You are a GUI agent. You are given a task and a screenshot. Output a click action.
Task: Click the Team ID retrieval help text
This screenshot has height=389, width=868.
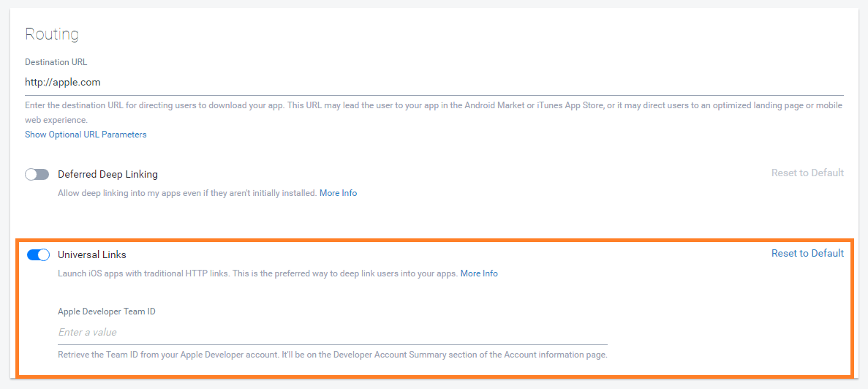333,355
